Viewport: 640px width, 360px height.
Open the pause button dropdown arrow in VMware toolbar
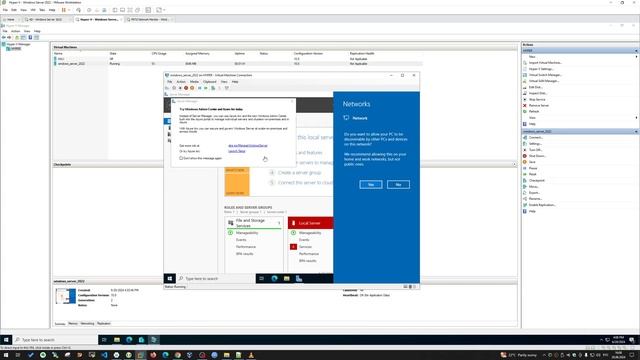(x=69, y=10)
